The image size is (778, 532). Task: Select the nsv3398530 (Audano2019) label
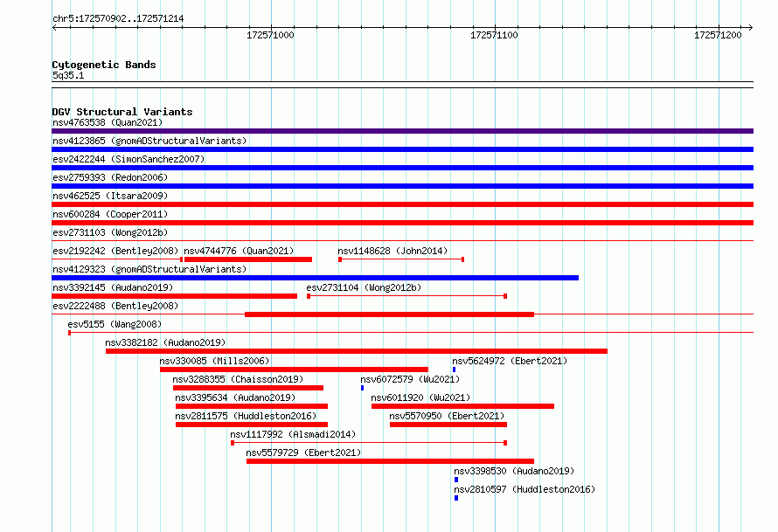[514, 471]
